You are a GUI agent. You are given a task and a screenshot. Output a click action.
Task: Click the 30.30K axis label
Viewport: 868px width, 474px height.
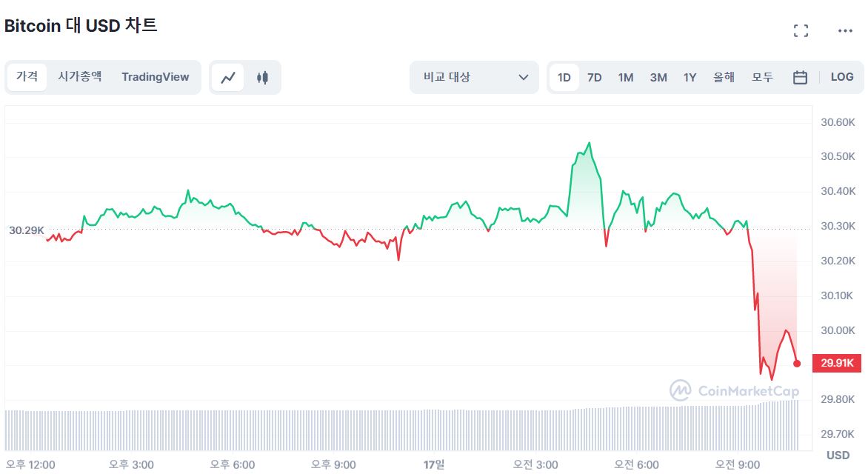tap(838, 227)
